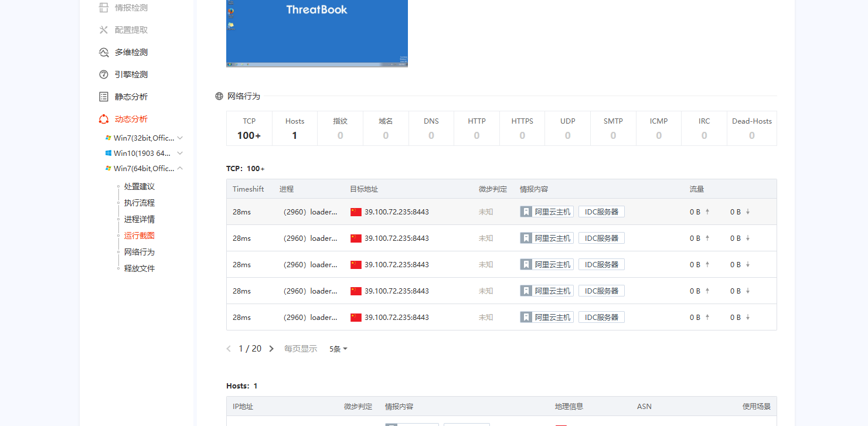This screenshot has height=426, width=868.
Task: Click the upload arrow in the first TCP row
Action: 707,212
